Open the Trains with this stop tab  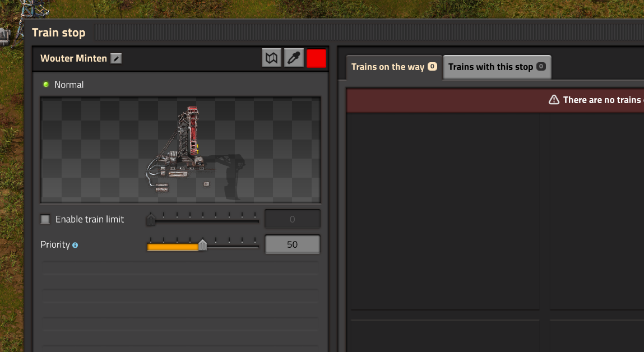coord(497,67)
